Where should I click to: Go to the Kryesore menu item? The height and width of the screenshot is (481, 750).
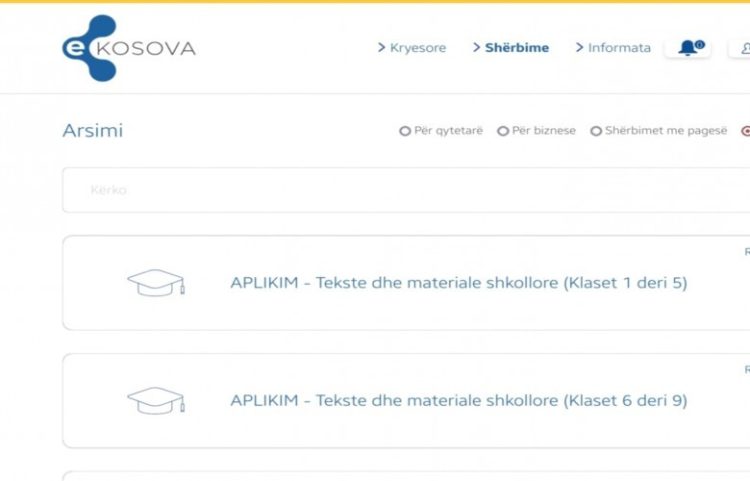pos(411,48)
